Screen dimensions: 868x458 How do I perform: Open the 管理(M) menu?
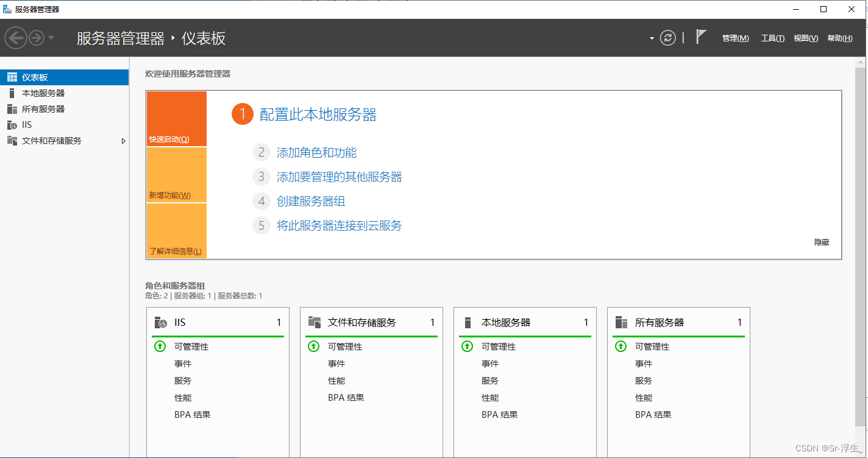(735, 38)
